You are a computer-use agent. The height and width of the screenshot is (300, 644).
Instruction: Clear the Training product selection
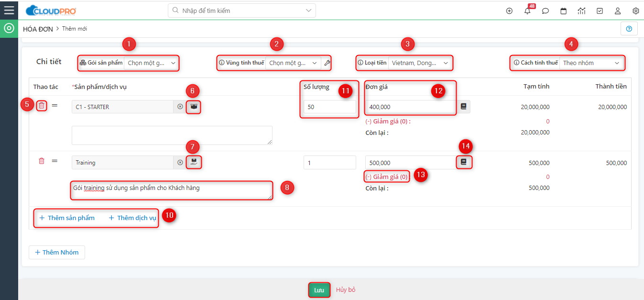180,163
